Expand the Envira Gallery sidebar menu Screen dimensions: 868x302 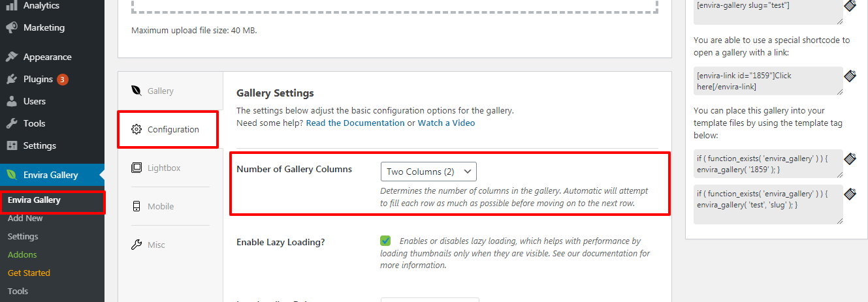(x=52, y=175)
